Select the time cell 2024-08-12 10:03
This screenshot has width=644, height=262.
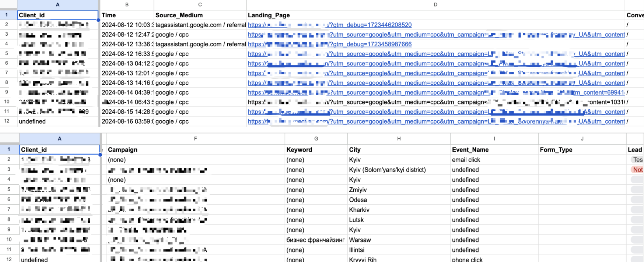127,25
